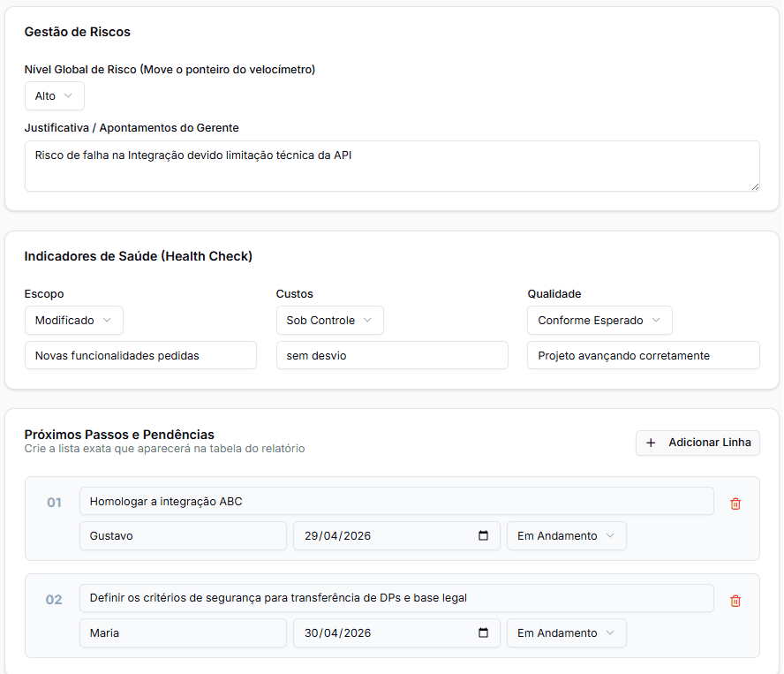Click the textarea resize handle in Justificativa

[x=755, y=186]
